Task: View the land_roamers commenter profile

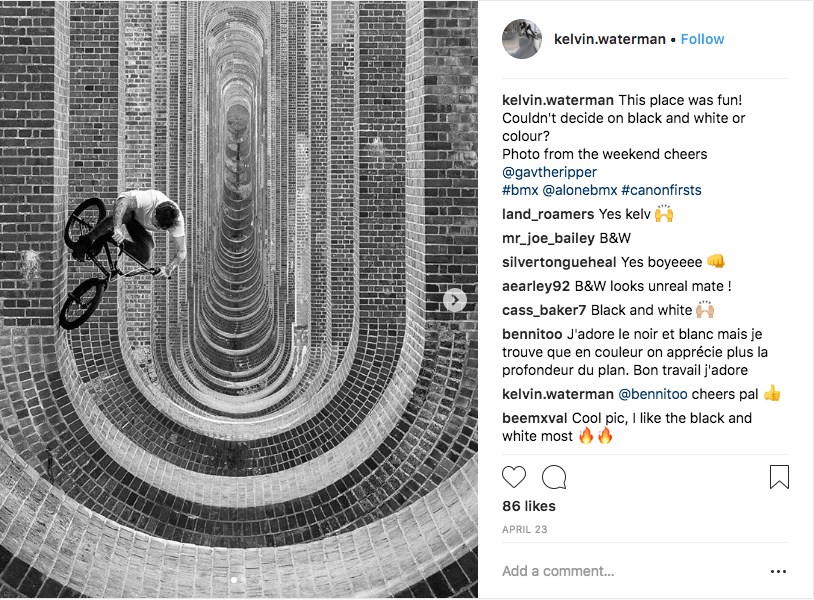Action: (x=548, y=214)
